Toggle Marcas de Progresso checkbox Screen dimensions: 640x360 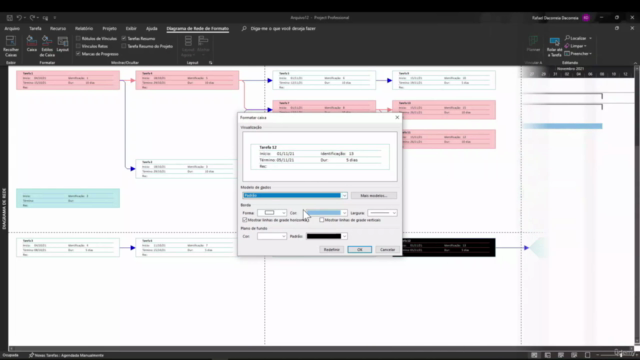pos(78,54)
